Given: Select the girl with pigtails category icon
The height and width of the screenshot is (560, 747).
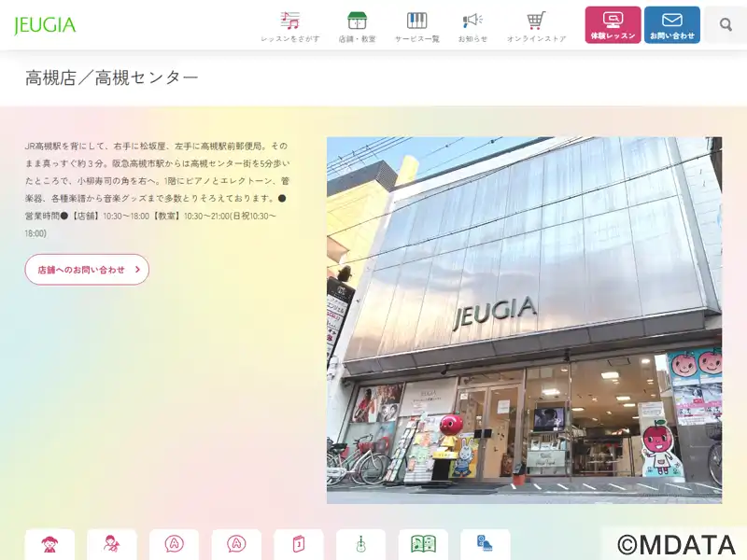Looking at the screenshot, I should click(49, 544).
